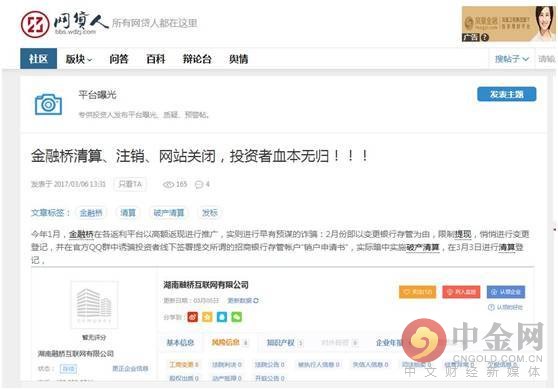558x390 pixels.
Task: Click the 网贷人 site logo
Action: (64, 23)
